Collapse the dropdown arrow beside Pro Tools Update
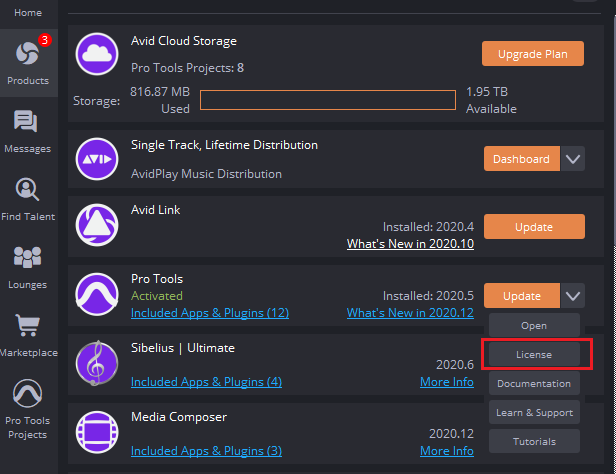The width and height of the screenshot is (616, 474). pos(573,296)
